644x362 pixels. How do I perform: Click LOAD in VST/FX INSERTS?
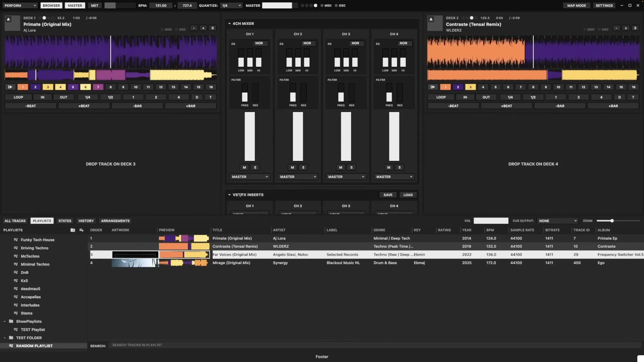[x=408, y=195]
